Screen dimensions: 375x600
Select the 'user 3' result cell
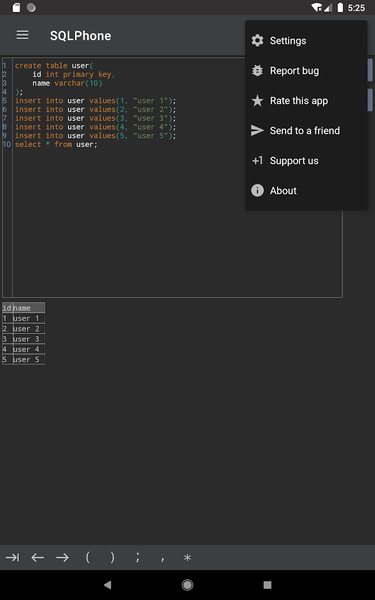pyautogui.click(x=29, y=339)
